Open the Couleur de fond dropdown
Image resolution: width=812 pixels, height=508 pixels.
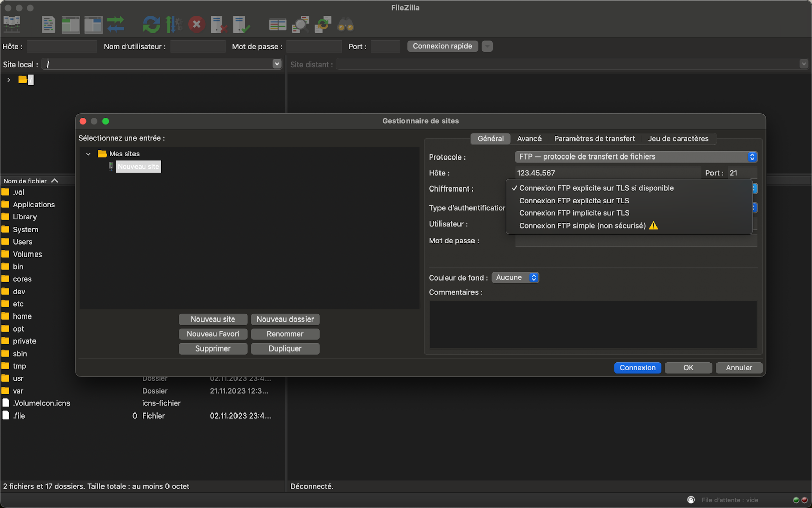click(x=515, y=277)
